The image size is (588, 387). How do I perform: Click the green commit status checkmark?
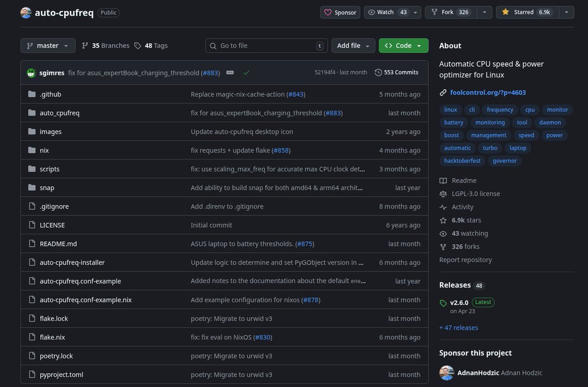pyautogui.click(x=246, y=73)
